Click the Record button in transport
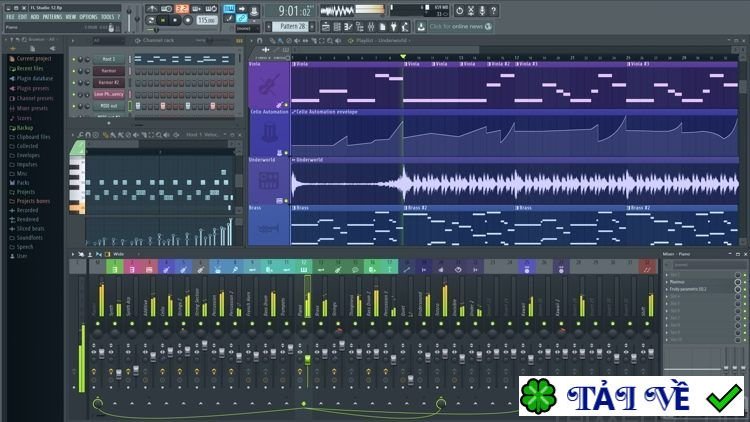The image size is (750, 422). coord(188,20)
